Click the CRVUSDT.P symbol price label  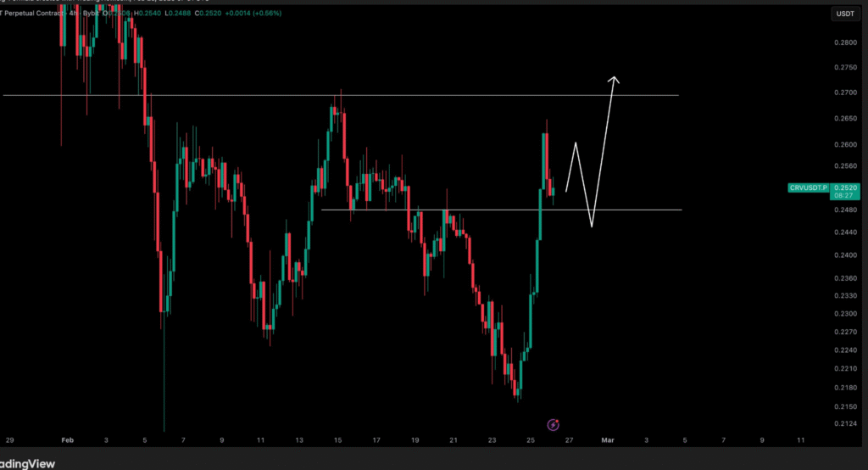pos(808,187)
